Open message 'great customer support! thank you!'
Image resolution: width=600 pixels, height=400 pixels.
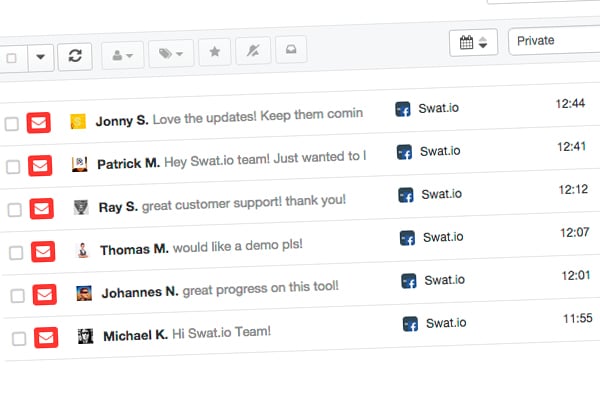(244, 203)
